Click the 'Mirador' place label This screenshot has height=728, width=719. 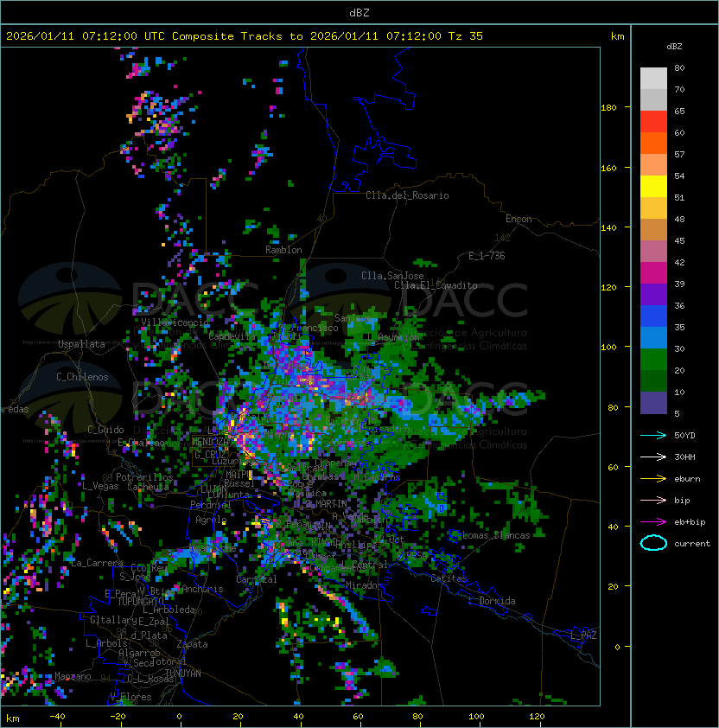[x=365, y=585]
